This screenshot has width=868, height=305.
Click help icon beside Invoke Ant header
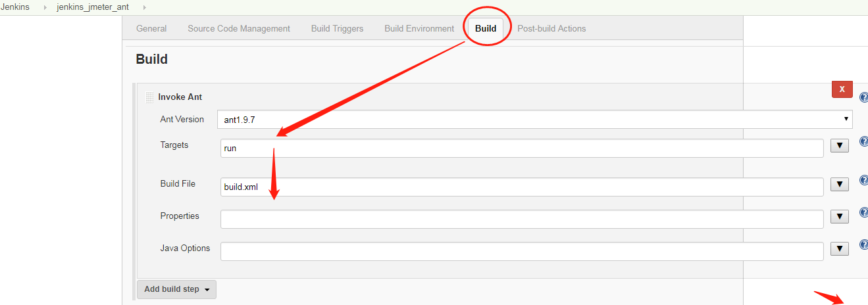(x=864, y=97)
